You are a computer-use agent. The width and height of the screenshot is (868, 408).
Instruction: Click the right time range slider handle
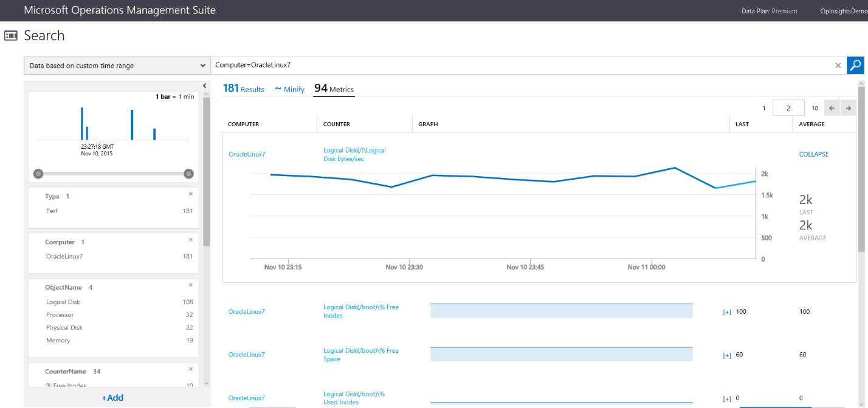pyautogui.click(x=188, y=174)
